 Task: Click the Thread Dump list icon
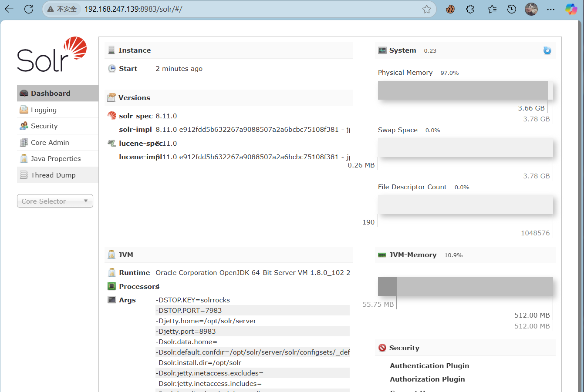click(x=24, y=175)
